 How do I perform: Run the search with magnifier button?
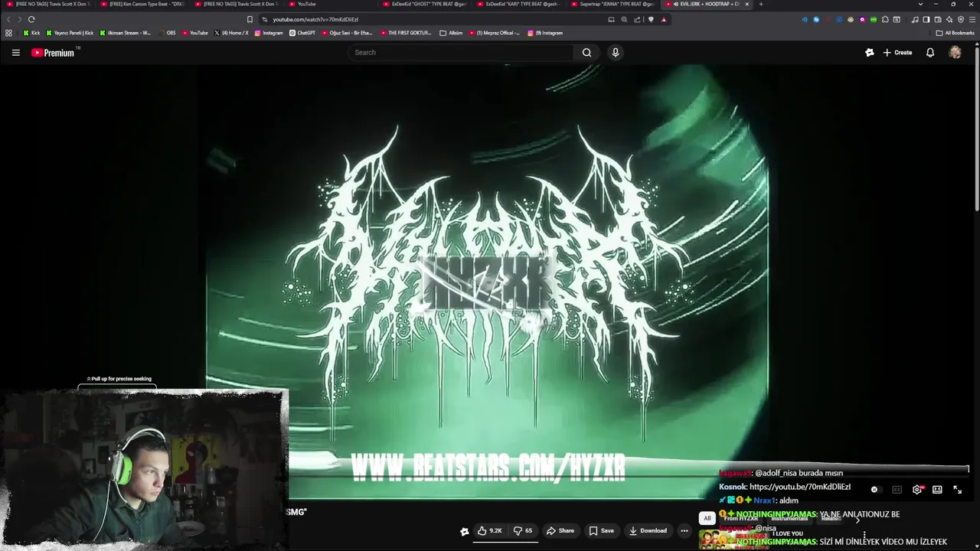click(x=586, y=53)
